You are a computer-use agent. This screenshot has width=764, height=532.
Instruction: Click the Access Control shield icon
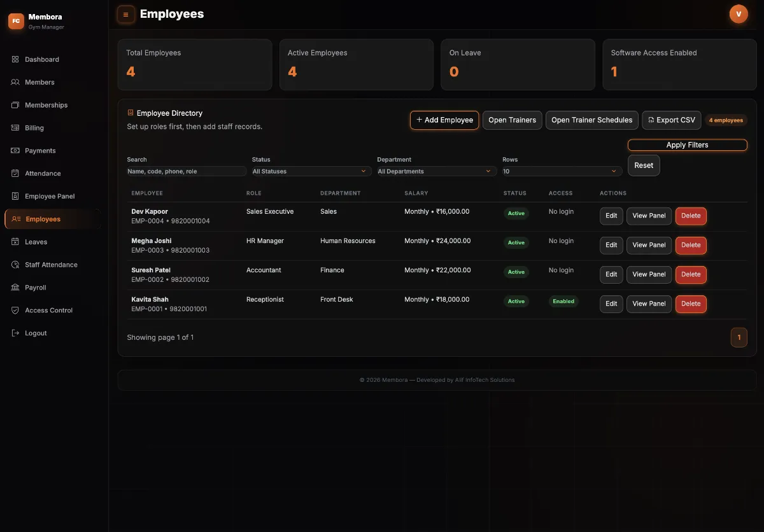pyautogui.click(x=15, y=311)
